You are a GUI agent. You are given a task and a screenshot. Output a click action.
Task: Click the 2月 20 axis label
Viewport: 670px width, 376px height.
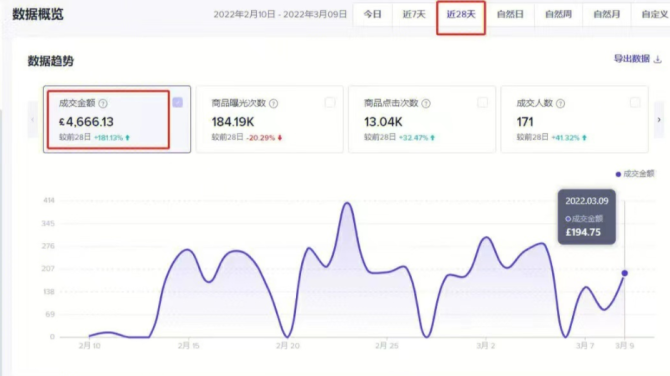click(x=288, y=345)
